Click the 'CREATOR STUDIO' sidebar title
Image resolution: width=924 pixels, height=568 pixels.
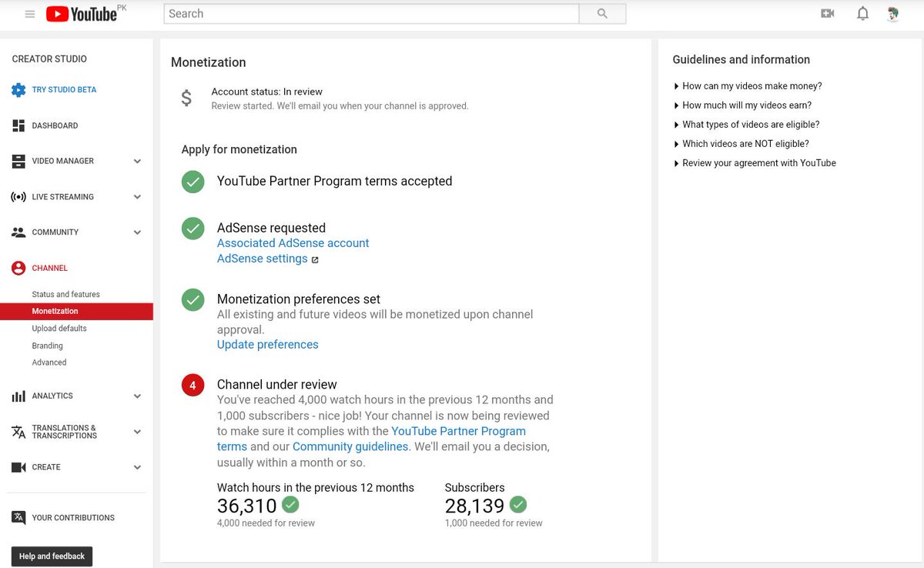(49, 59)
